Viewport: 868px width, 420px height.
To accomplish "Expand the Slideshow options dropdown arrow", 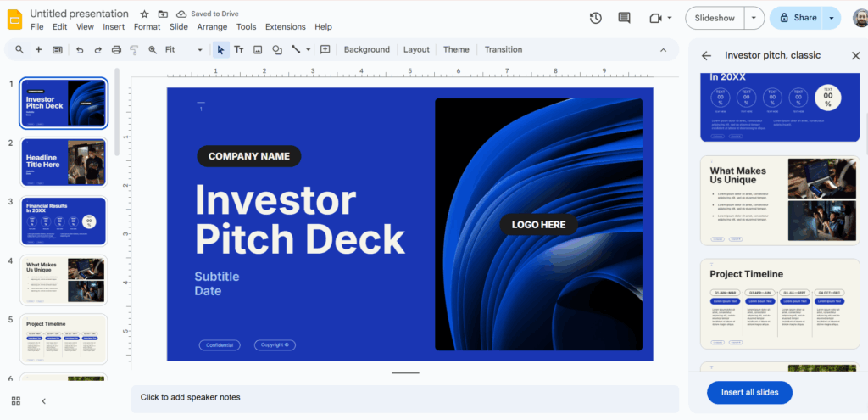I will [754, 18].
